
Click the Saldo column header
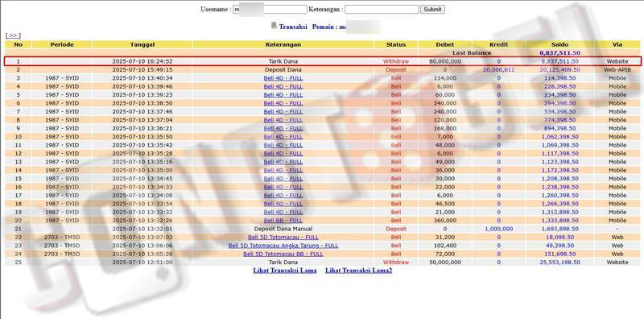pyautogui.click(x=559, y=44)
